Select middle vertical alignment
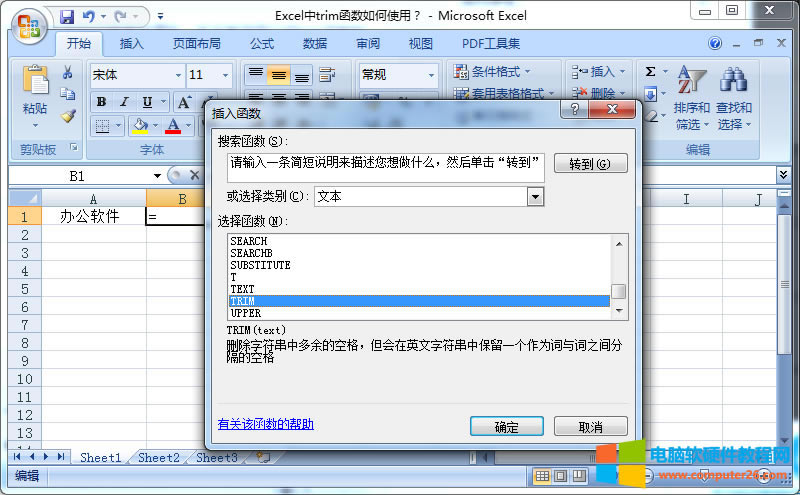 pos(278,75)
